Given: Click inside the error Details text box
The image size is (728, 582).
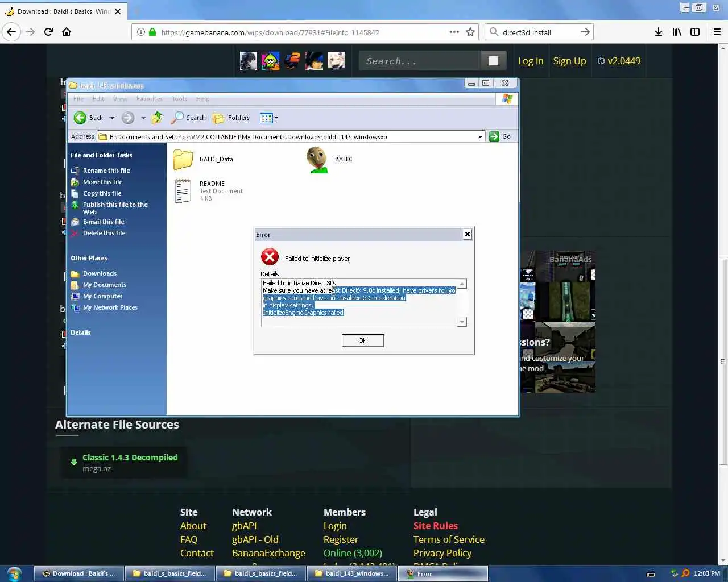Looking at the screenshot, I should pos(359,303).
